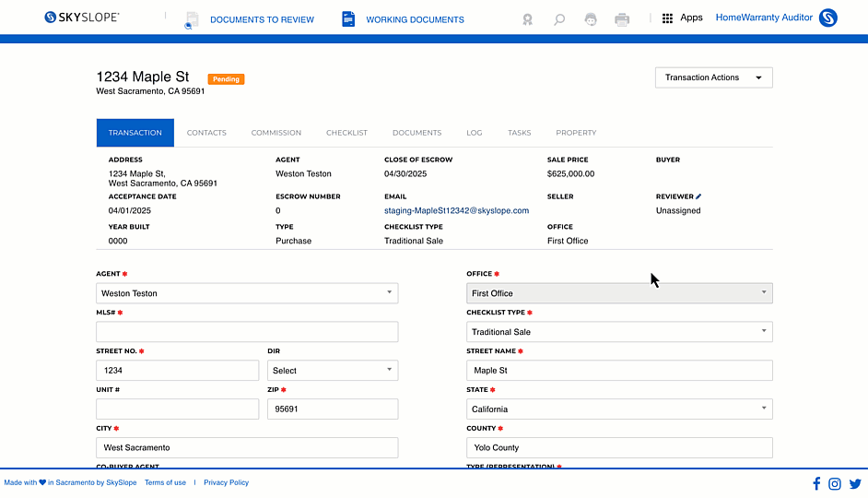Open the Documents to Review link
Screen dimensions: 868x498
(262, 20)
